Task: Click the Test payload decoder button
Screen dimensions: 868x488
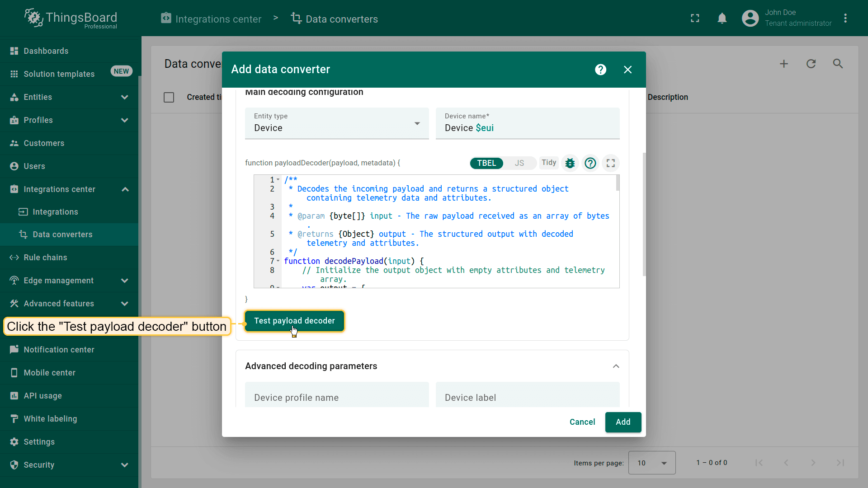Action: [294, 321]
